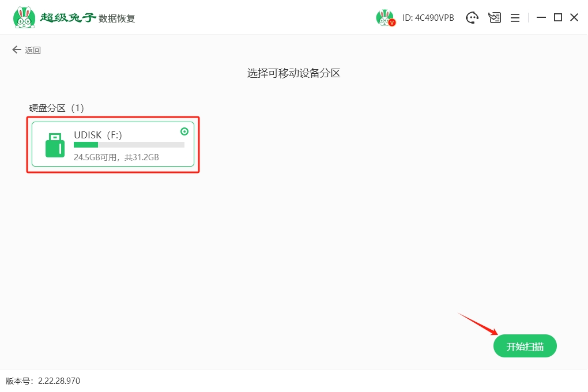Click the 返回 text link
Screen dimensions: 588x392
click(33, 50)
